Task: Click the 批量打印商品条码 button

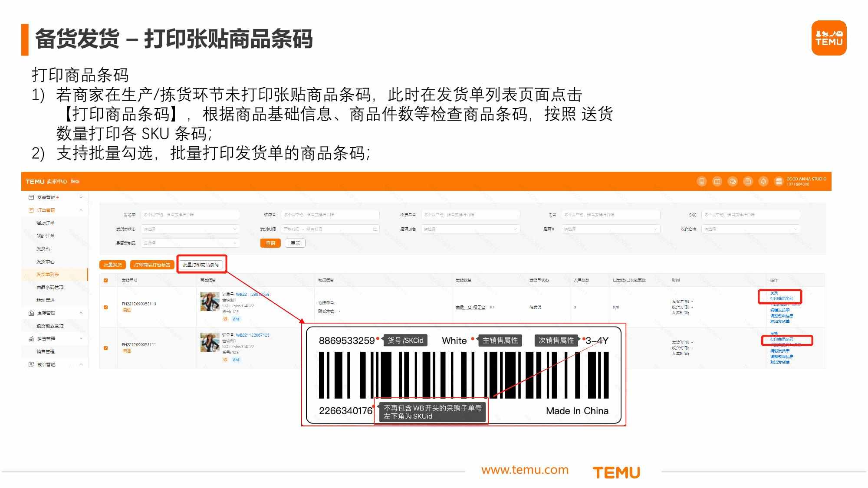Action: pyautogui.click(x=201, y=265)
